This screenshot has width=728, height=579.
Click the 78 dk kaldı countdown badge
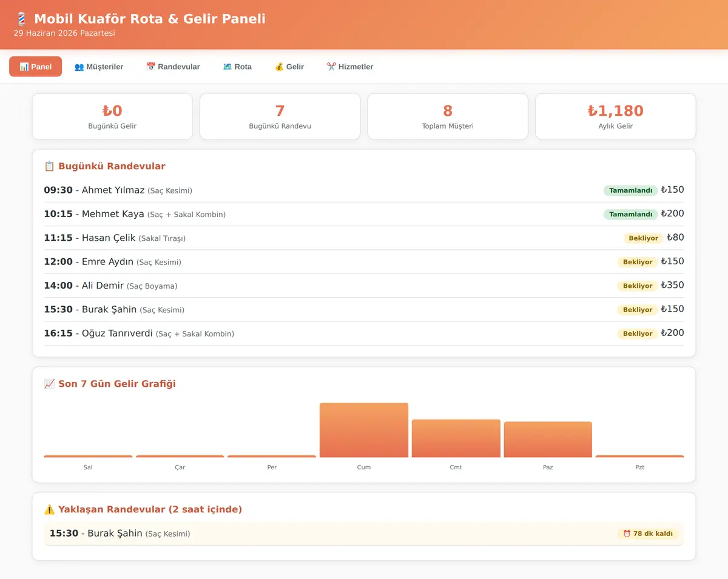tap(648, 534)
